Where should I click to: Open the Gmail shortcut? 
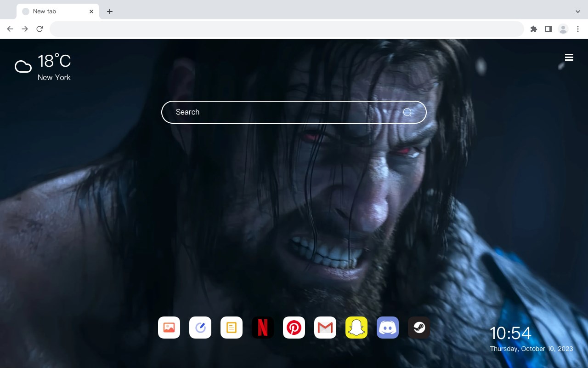[x=325, y=328]
